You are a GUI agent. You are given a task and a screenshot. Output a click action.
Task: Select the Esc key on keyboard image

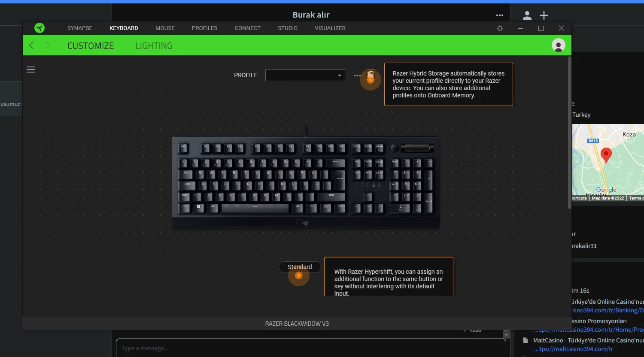(183, 147)
